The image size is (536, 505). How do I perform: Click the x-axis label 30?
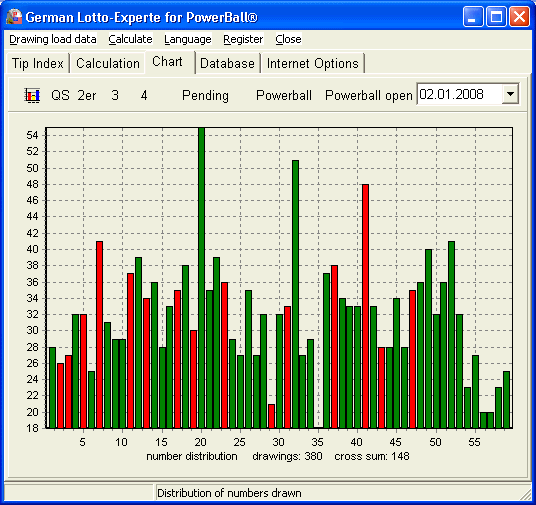[278, 442]
